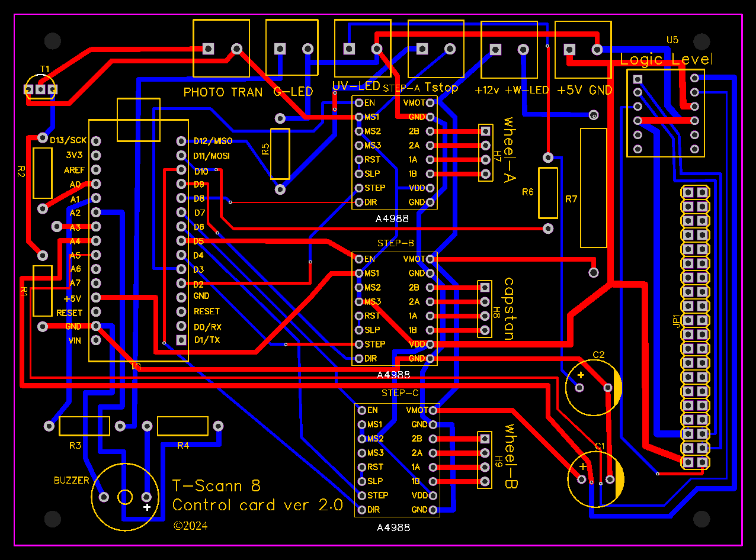Select the R4 resistor designator

click(183, 446)
